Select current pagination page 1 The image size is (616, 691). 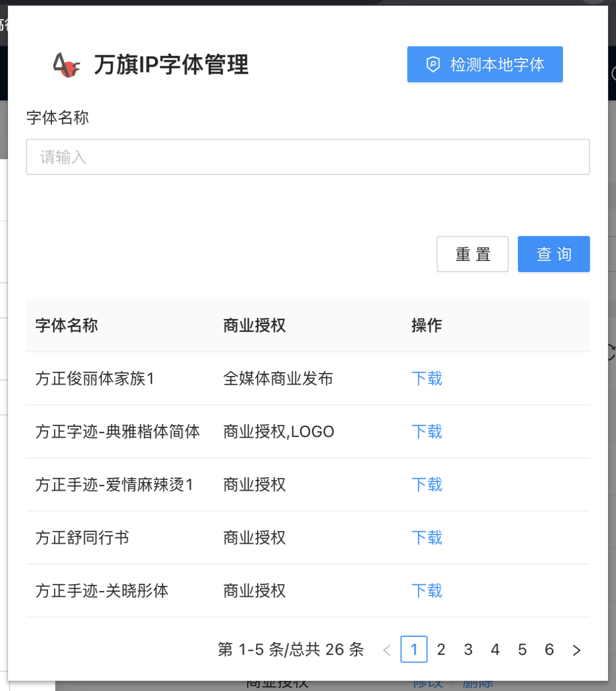[x=414, y=649]
